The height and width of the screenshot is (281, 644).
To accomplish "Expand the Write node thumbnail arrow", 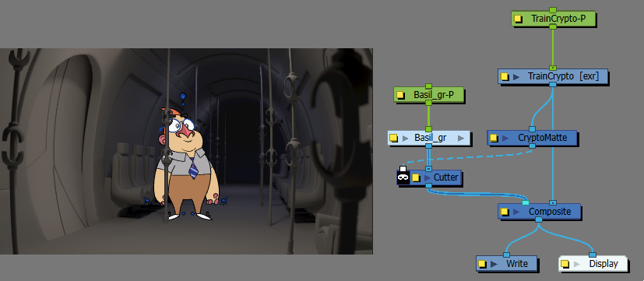I will (x=494, y=264).
